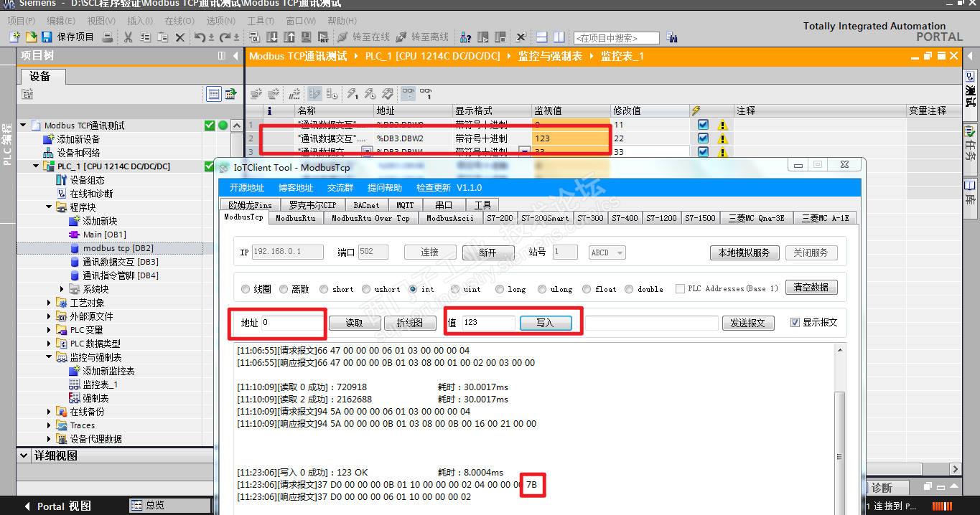Click the monitor all glasses icon in watch table
Screen dimensions: 980x515
coord(408,93)
